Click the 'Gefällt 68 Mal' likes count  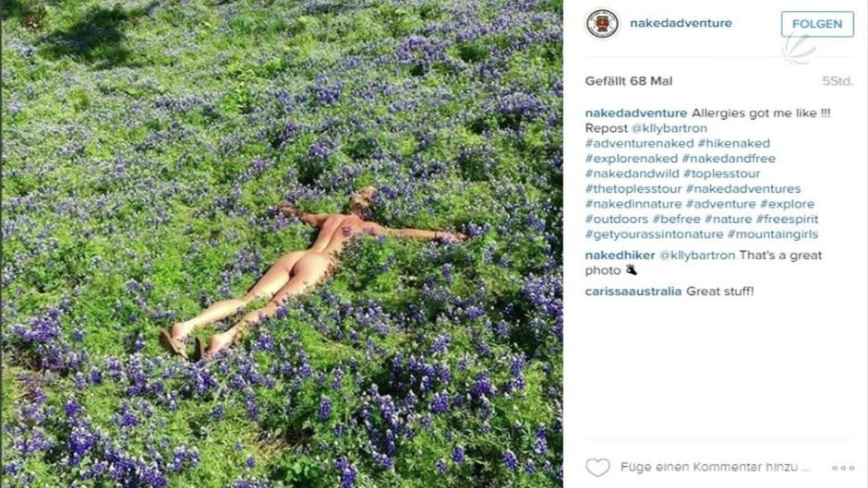pyautogui.click(x=629, y=81)
